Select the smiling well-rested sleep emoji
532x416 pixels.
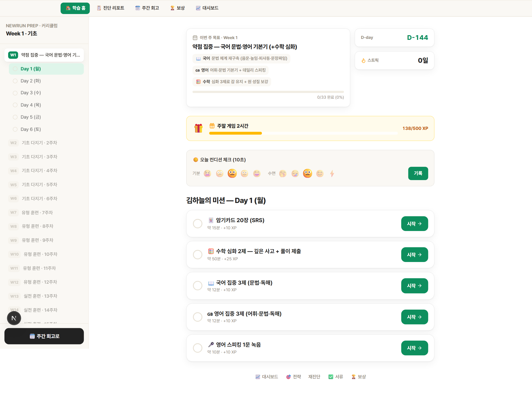pyautogui.click(x=320, y=173)
